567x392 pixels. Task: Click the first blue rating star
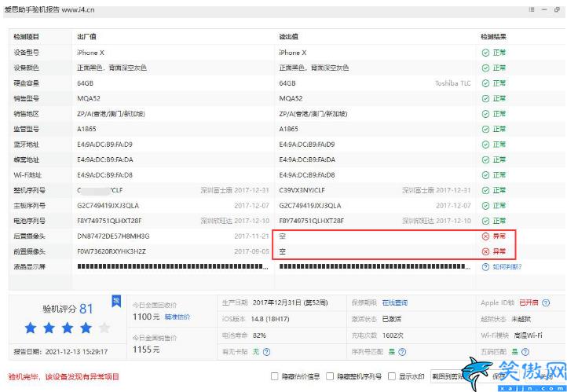click(x=31, y=328)
